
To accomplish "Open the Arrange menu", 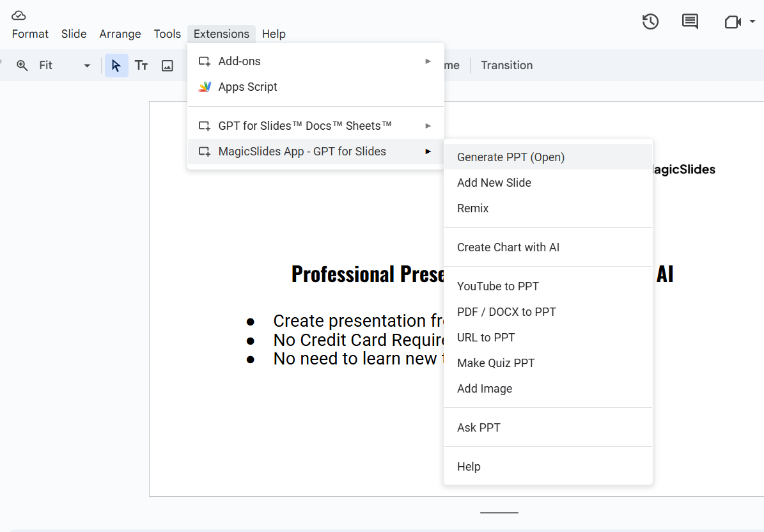I will [120, 34].
